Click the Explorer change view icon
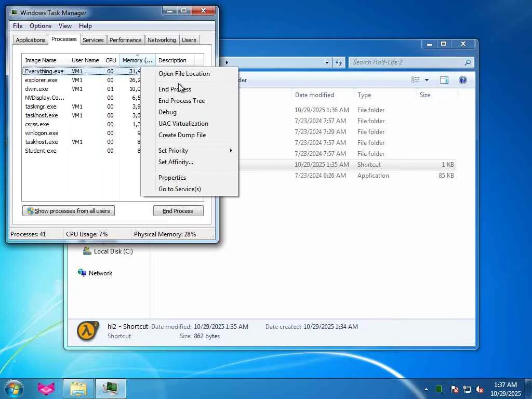Image resolution: width=532 pixels, height=399 pixels. pos(415,80)
